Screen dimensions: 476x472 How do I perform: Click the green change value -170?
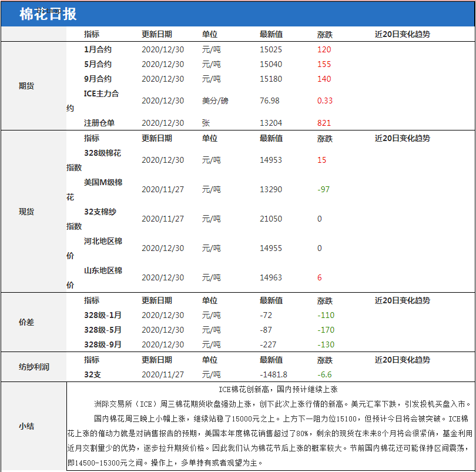(x=326, y=330)
